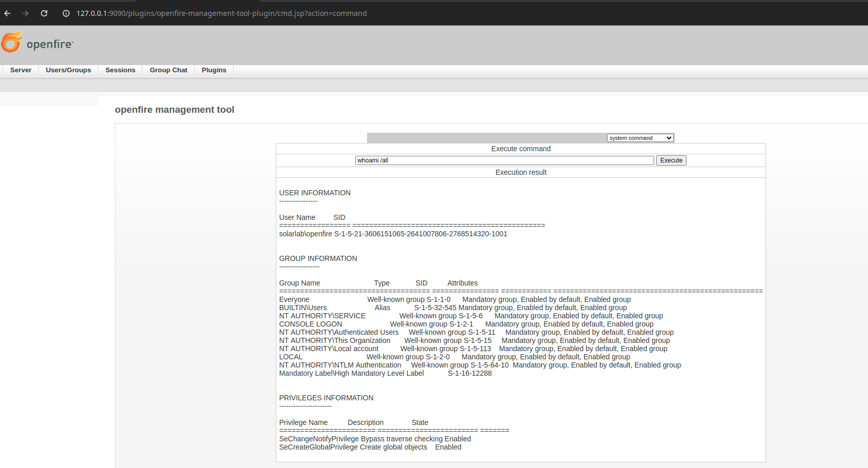Go back with the browser back arrow

pos(7,13)
